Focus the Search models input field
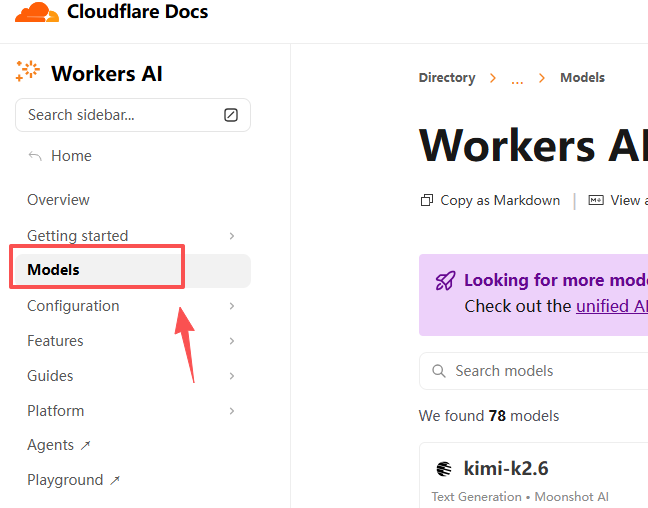This screenshot has height=508, width=648. [534, 371]
